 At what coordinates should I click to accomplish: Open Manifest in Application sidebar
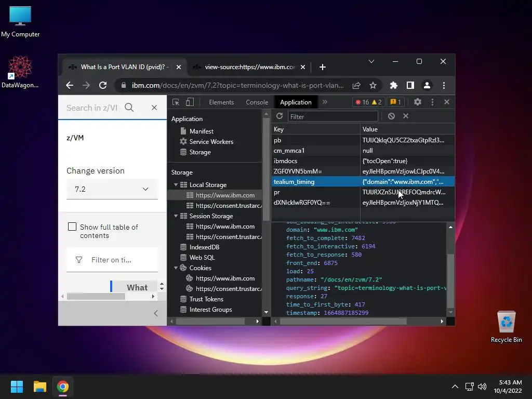point(201,131)
